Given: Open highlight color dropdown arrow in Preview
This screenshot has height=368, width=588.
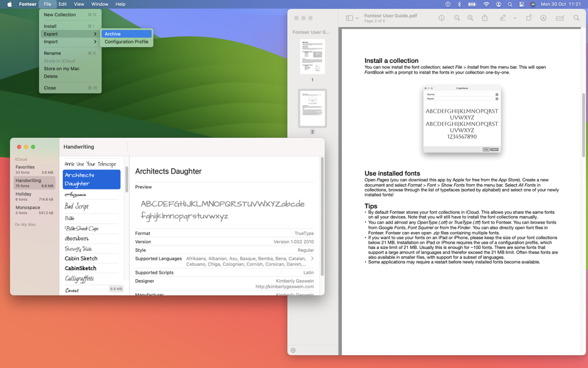Looking at the screenshot, I should click(x=515, y=18).
